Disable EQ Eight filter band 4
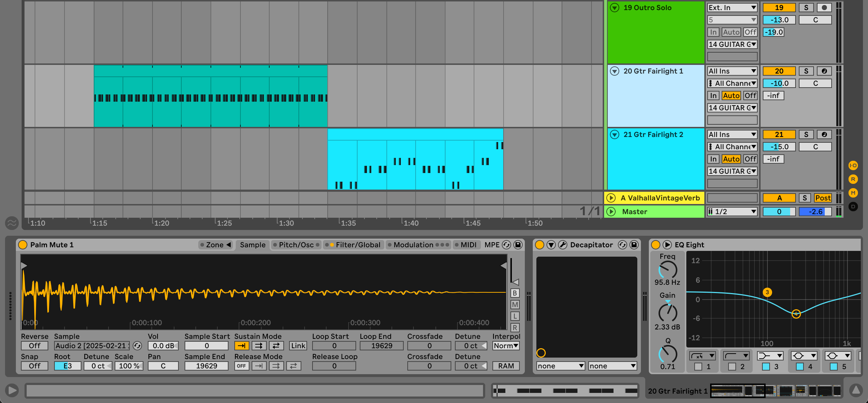 pyautogui.click(x=800, y=367)
